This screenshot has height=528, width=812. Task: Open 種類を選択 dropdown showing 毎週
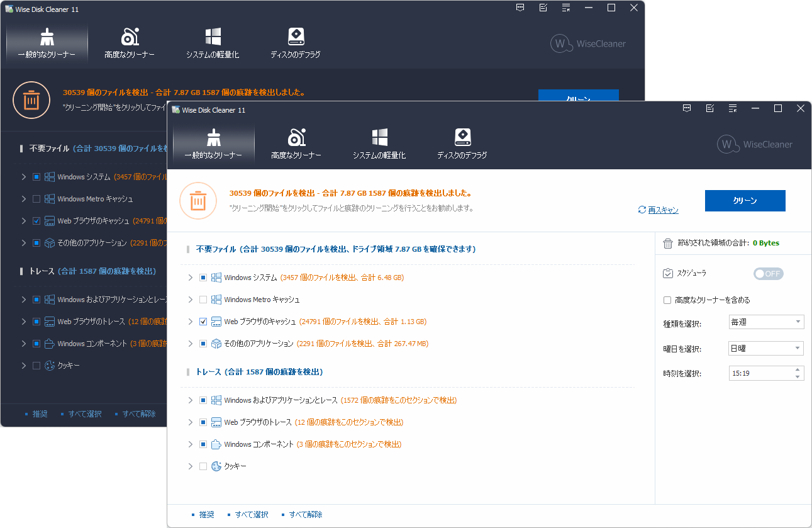point(766,322)
